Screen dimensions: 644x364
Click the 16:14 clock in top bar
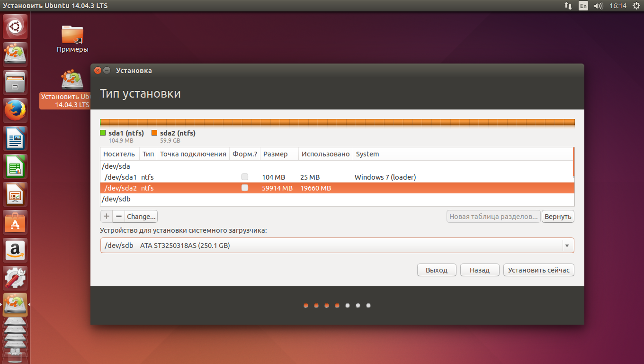click(618, 6)
